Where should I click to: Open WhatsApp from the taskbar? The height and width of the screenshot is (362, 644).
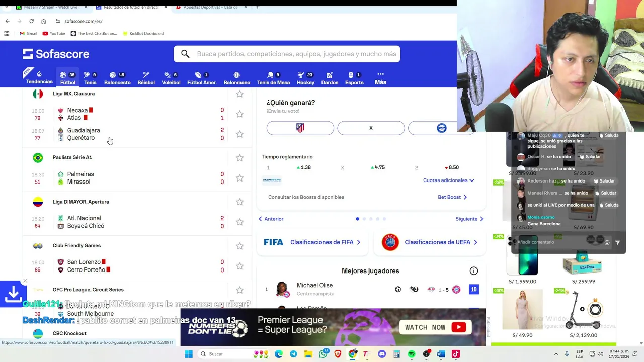pyautogui.click(x=323, y=354)
